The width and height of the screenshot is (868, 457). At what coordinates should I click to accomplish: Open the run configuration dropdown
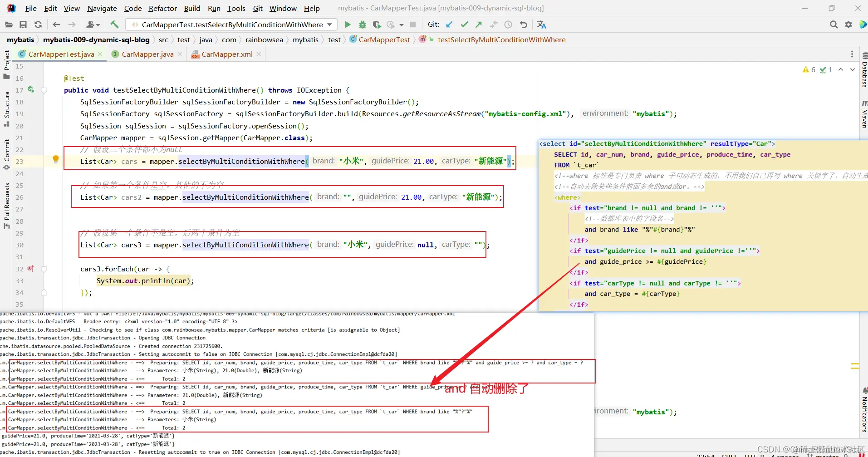pyautogui.click(x=231, y=25)
